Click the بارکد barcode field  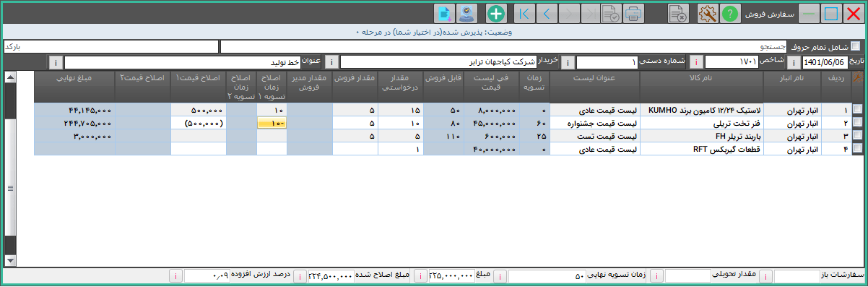click(110, 46)
